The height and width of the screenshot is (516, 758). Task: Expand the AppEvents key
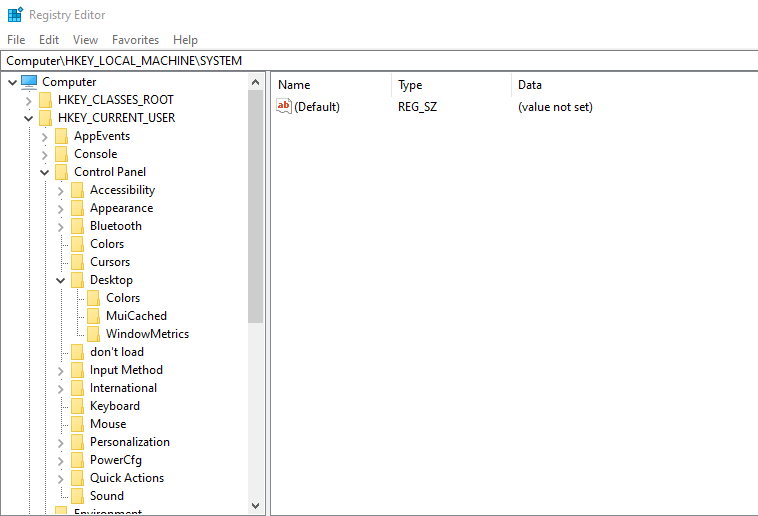click(44, 137)
